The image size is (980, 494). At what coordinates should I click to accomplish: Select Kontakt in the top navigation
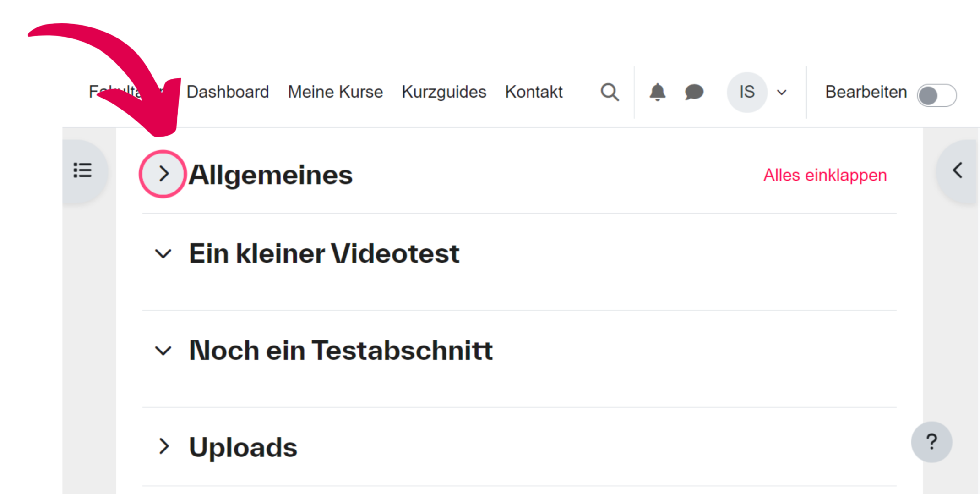coord(534,92)
